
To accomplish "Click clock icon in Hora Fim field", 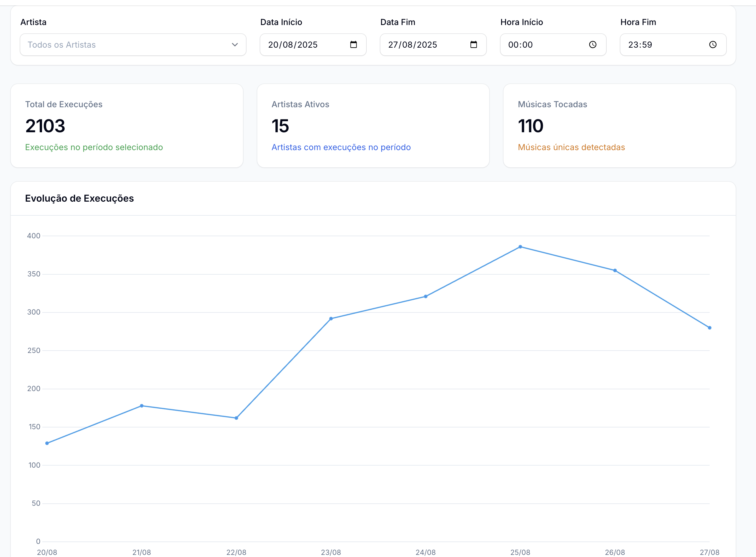I will [x=712, y=44].
